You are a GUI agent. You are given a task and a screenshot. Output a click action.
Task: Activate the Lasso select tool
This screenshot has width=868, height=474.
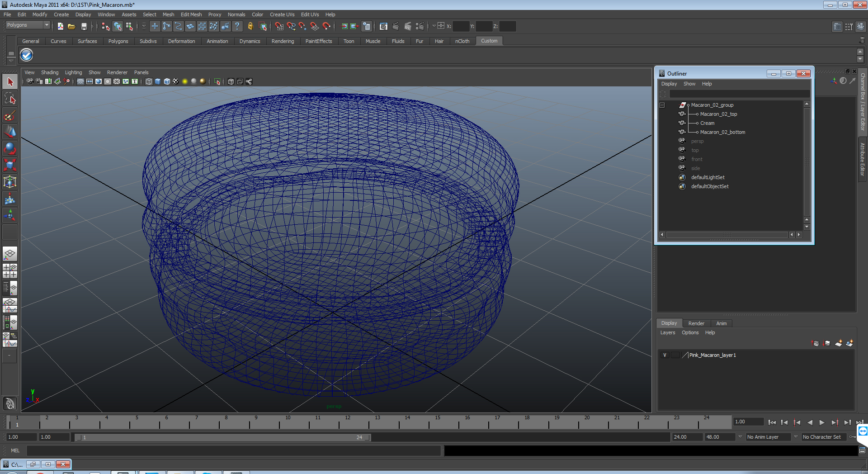10,99
